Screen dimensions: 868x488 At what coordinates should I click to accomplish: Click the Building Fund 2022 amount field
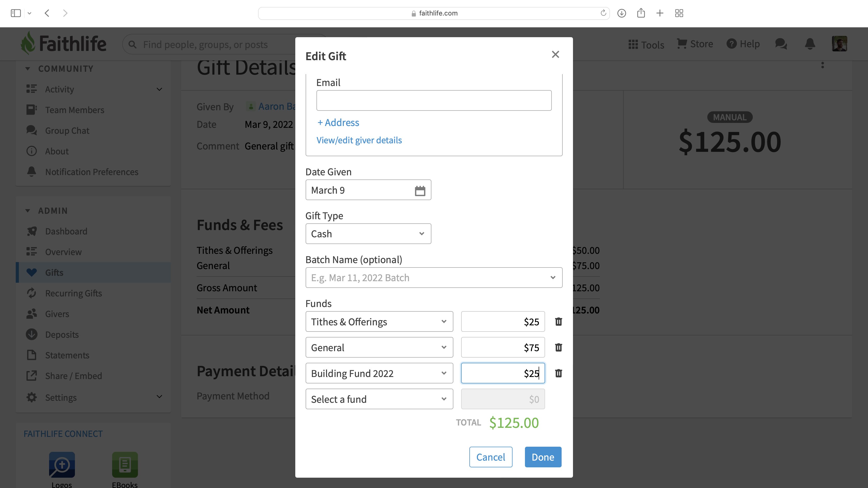pos(503,373)
